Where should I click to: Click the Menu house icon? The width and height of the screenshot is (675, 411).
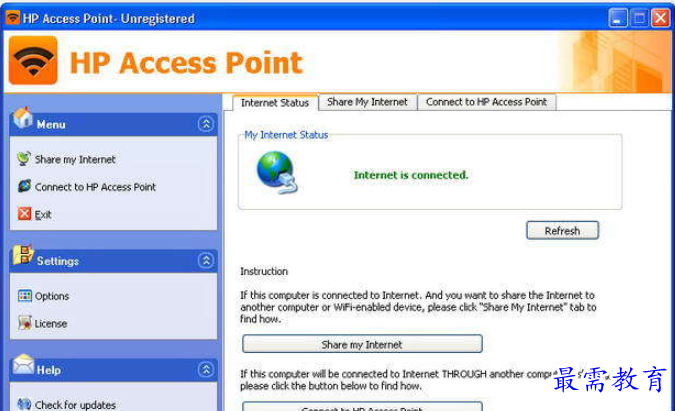point(23,117)
